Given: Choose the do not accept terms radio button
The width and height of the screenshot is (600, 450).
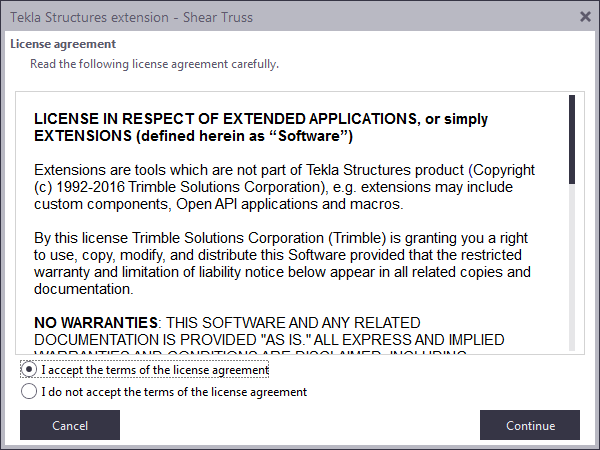Looking at the screenshot, I should coord(29,392).
